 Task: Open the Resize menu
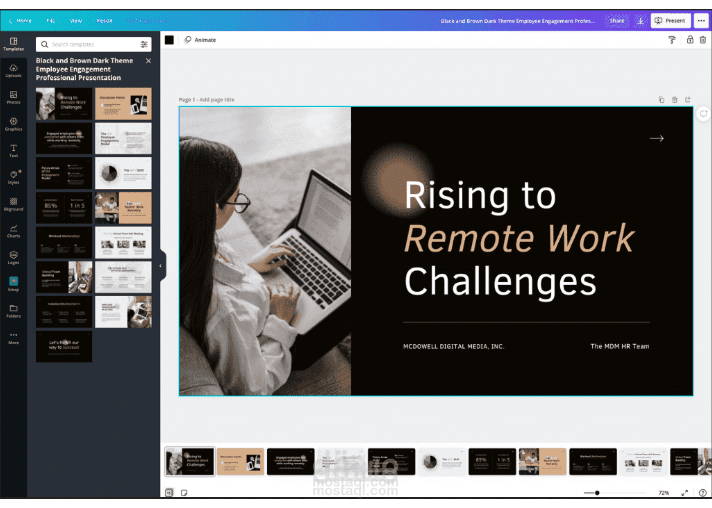[x=104, y=20]
